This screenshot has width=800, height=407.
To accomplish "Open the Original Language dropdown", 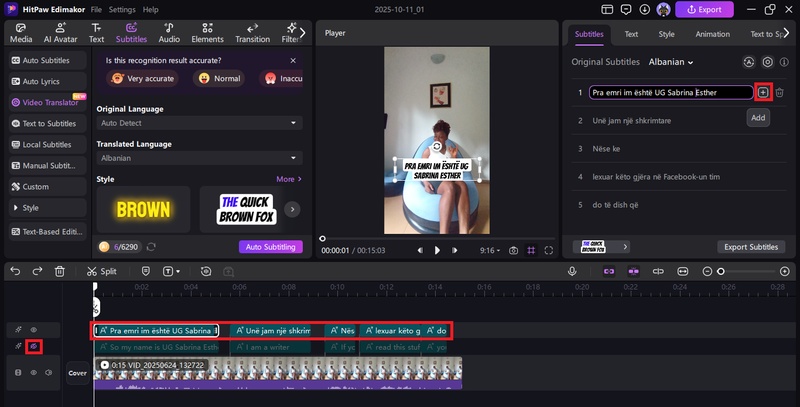I will pyautogui.click(x=199, y=123).
